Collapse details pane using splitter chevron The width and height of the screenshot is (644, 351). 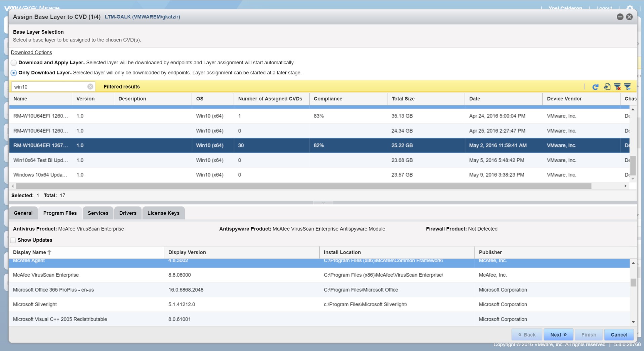click(323, 203)
